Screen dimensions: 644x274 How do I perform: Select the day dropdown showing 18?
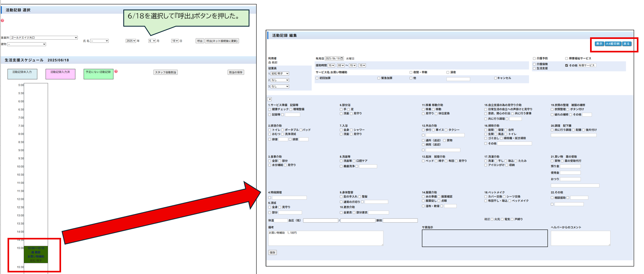point(174,41)
